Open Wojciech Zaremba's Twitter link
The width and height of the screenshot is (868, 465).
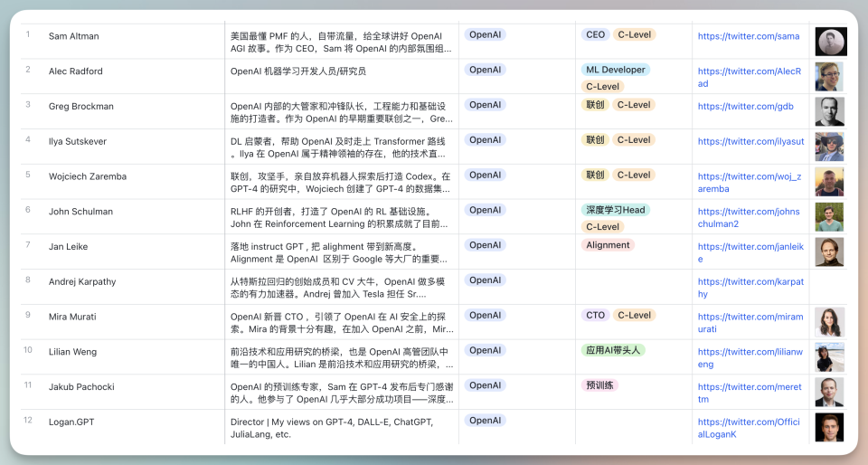point(749,182)
